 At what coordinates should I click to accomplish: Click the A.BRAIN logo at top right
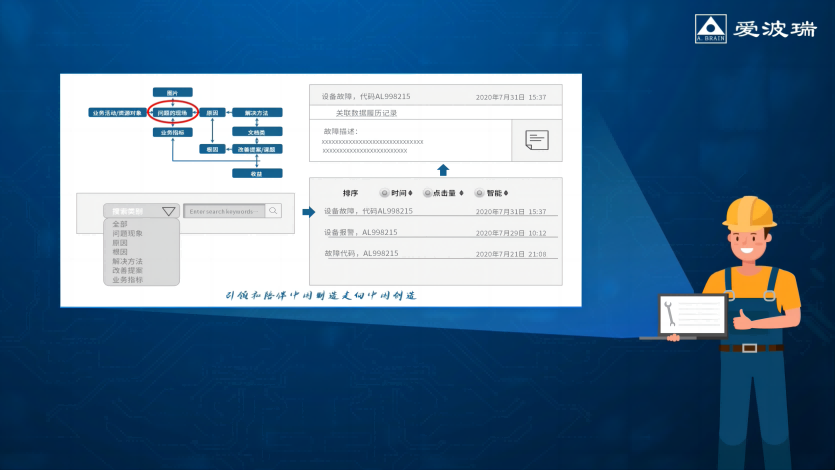click(711, 29)
